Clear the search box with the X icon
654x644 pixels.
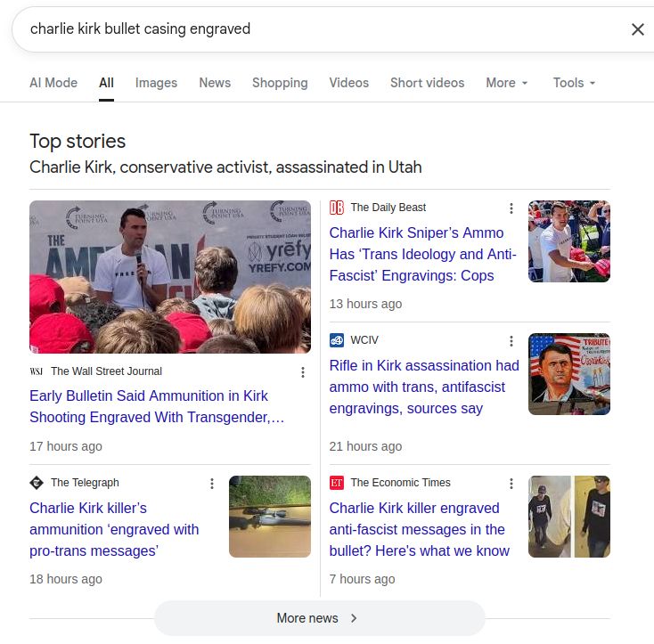pos(637,29)
